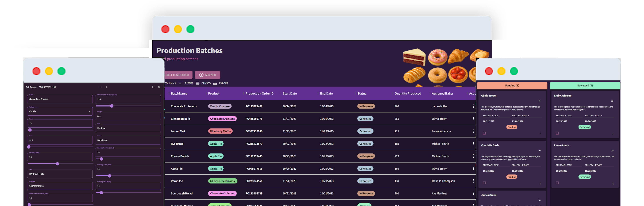The width and height of the screenshot is (644, 206).
Task: Click the Export download icon
Action: 215,83
